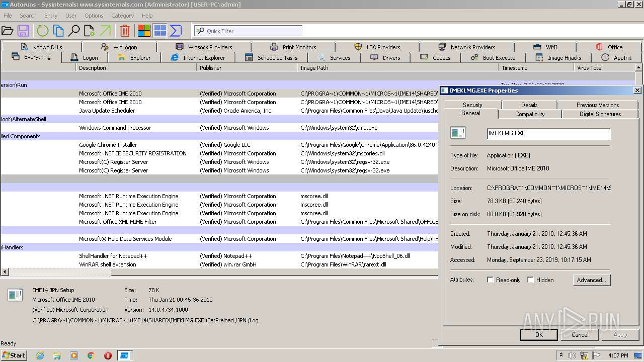
Task: Toggle the Read-only attribute checkbox
Action: point(490,280)
